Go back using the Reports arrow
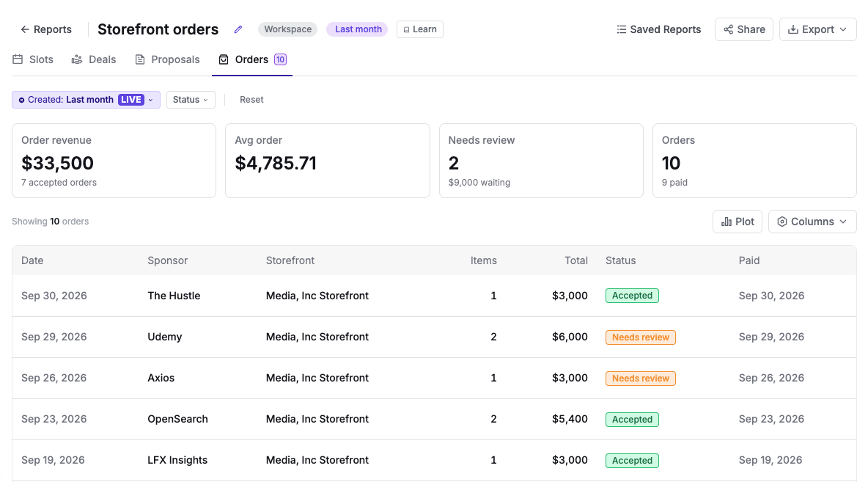The height and width of the screenshot is (482, 868). pyautogui.click(x=46, y=29)
